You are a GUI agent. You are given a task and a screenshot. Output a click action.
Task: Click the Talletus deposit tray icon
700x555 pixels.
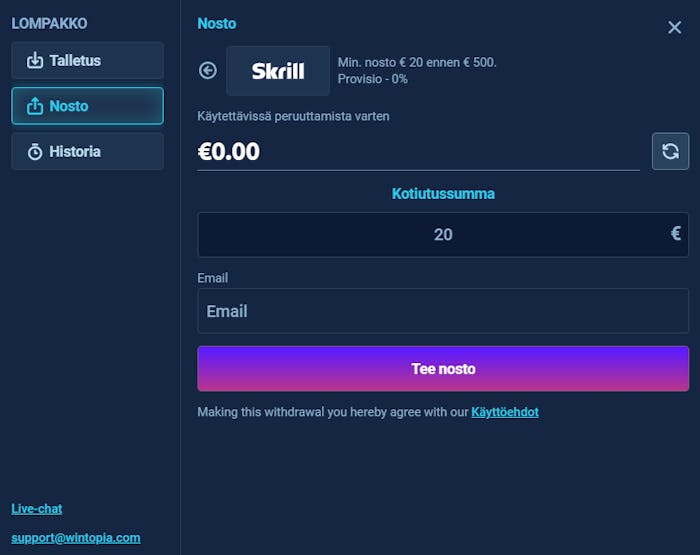35,61
